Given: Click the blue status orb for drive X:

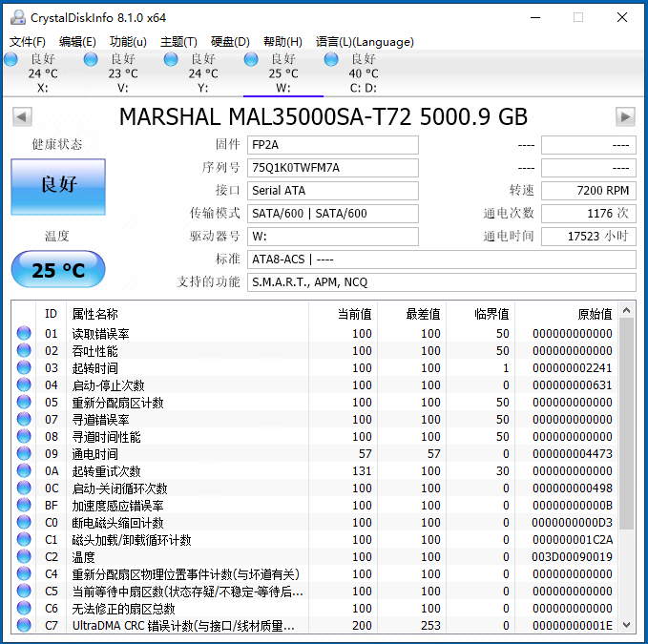Looking at the screenshot, I should tap(10, 59).
